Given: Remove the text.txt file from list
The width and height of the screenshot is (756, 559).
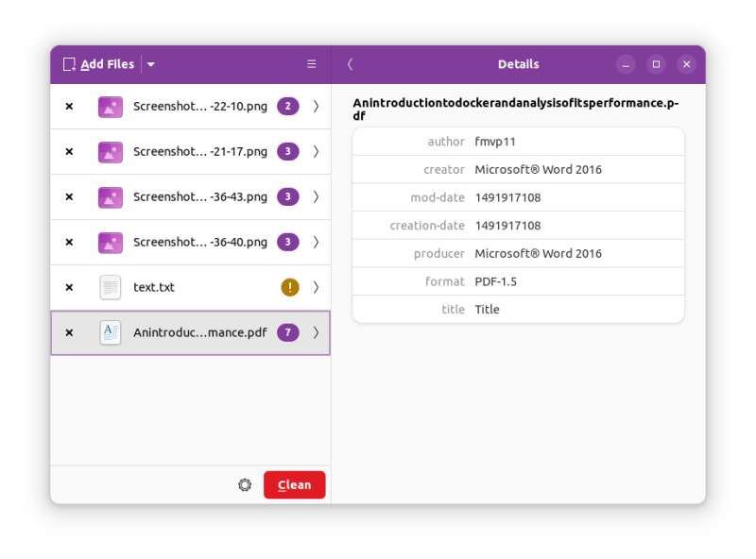Looking at the screenshot, I should (69, 288).
